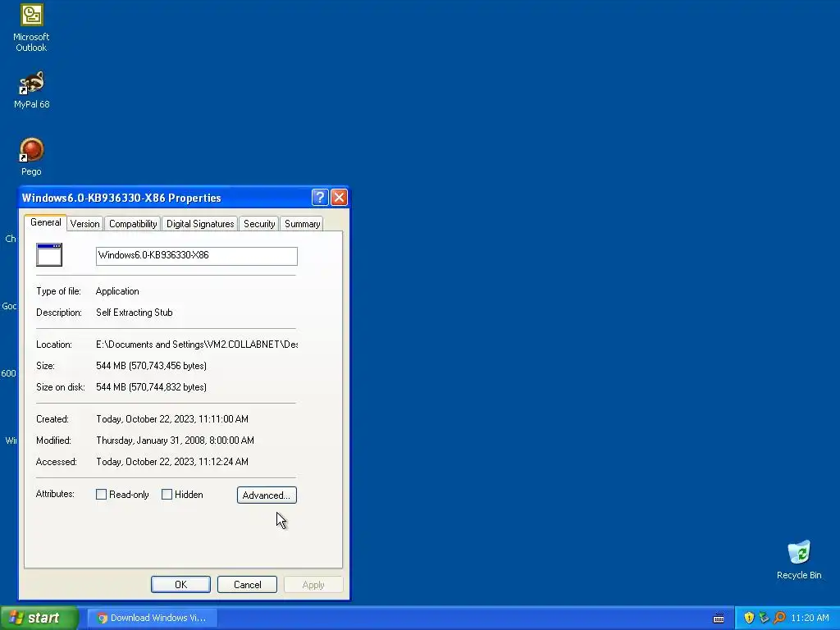Enable the Hidden attribute checkbox
The width and height of the screenshot is (840, 630).
pos(167,495)
